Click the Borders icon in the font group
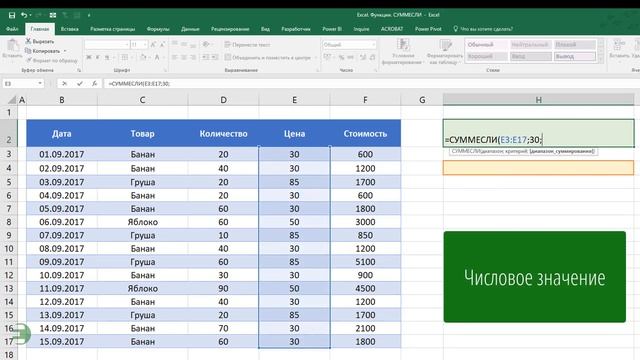Viewport: 640px width, 360px height. tap(125, 58)
